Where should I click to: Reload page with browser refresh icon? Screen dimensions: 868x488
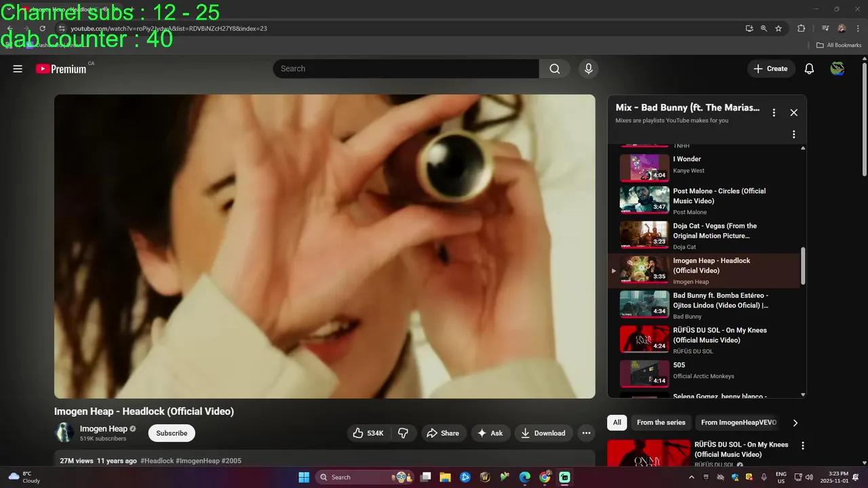coord(42,28)
